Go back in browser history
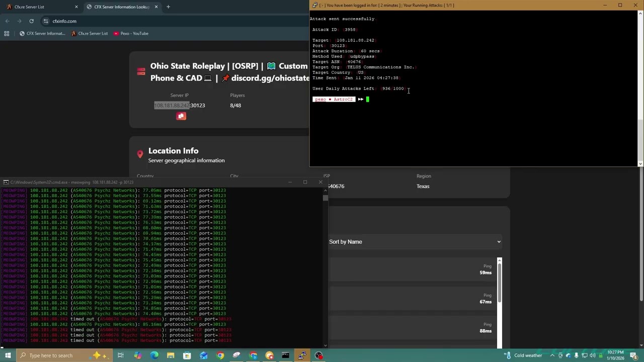This screenshot has width=644, height=362. [x=7, y=21]
